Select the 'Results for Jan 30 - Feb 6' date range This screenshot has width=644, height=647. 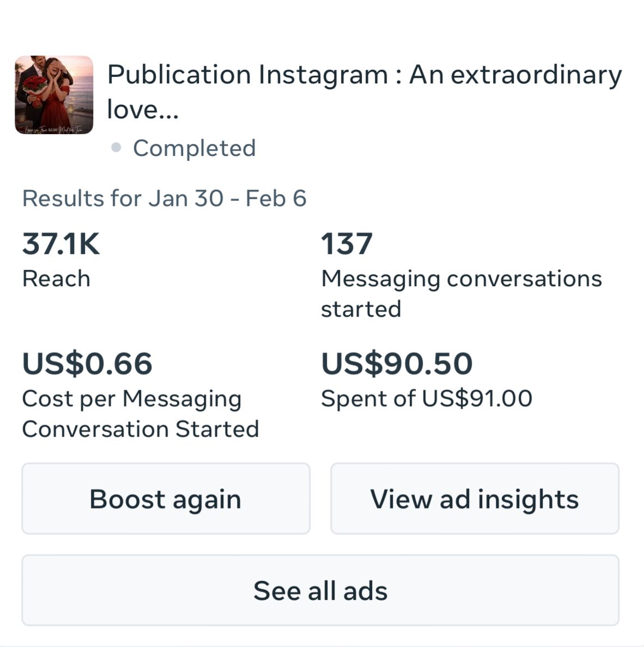[x=164, y=198]
